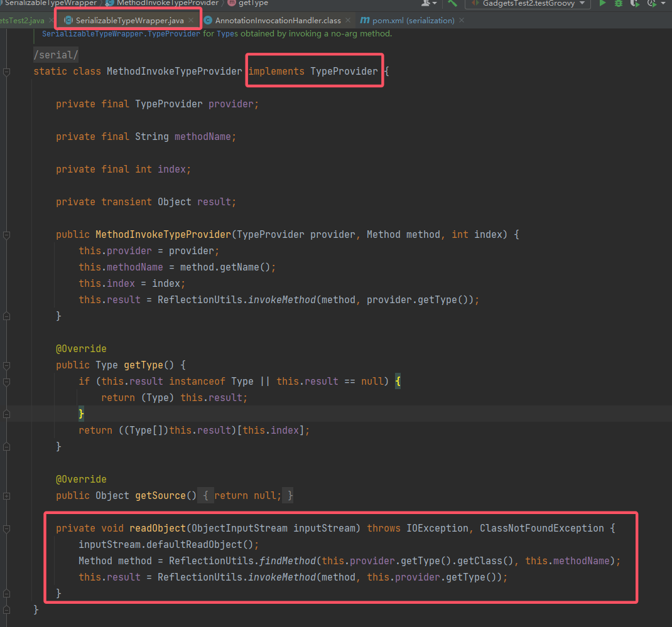This screenshot has height=627, width=672.
Task: Click invokeMethod in the constructor body
Action: [x=282, y=300]
